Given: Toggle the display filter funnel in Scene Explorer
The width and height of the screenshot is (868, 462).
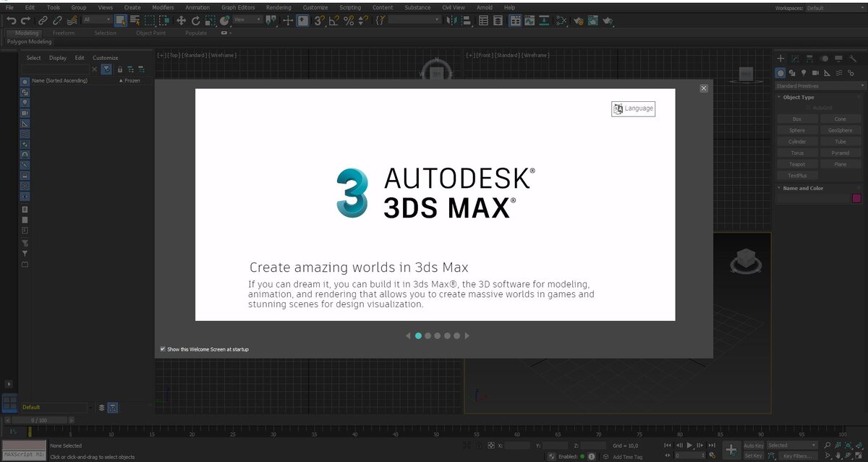Looking at the screenshot, I should [106, 69].
